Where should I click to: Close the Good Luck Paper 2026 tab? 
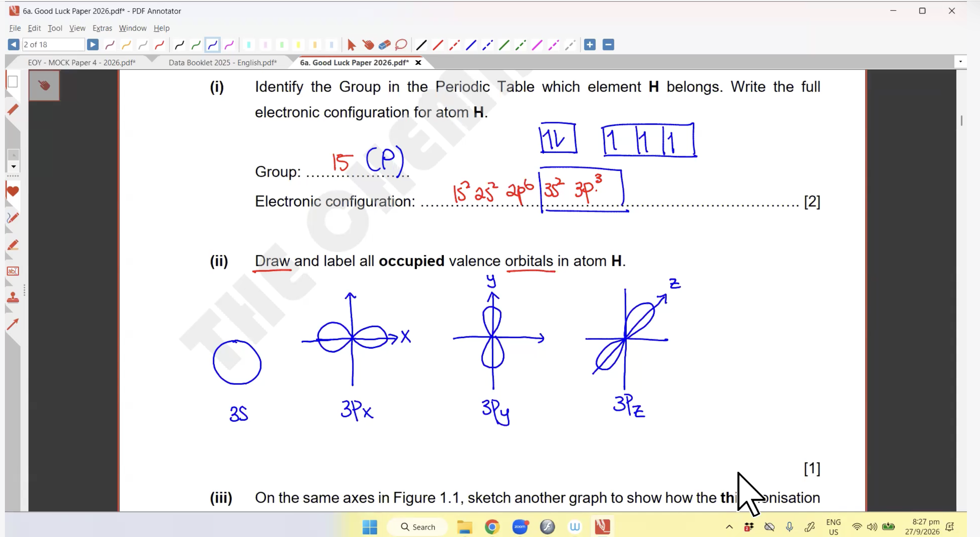pos(418,63)
